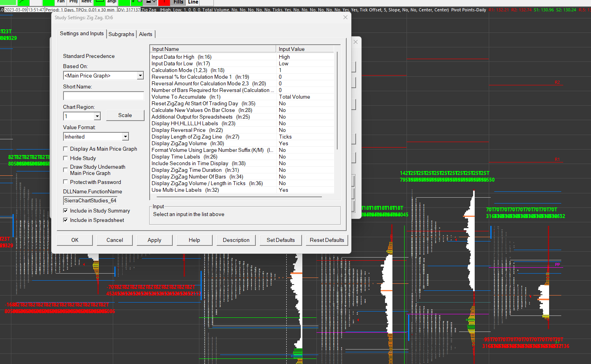This screenshot has height=364, width=591.
Task: Select the Fan drawing tool in toolbar
Action: coord(61,2)
